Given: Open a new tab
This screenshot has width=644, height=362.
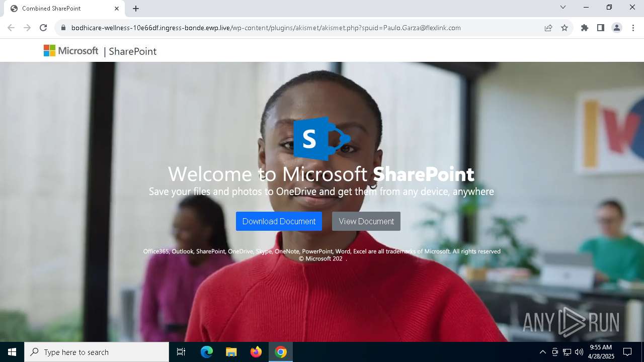Looking at the screenshot, I should 136,9.
